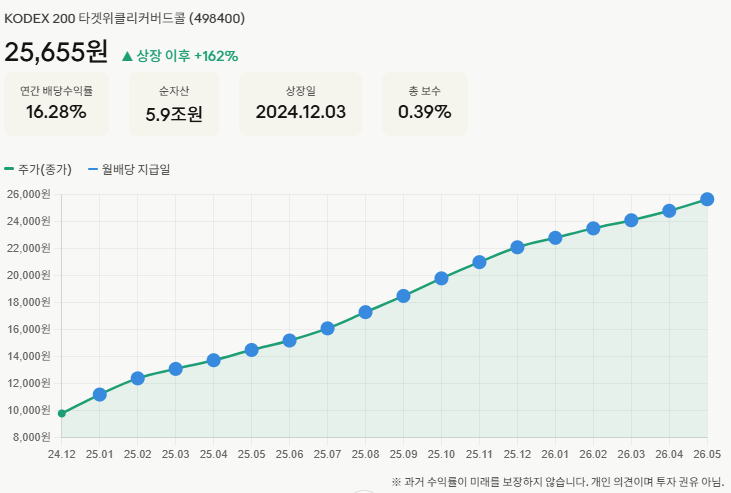Select the 26.01 dividend data point
Image resolution: width=731 pixels, height=493 pixels.
coord(555,238)
